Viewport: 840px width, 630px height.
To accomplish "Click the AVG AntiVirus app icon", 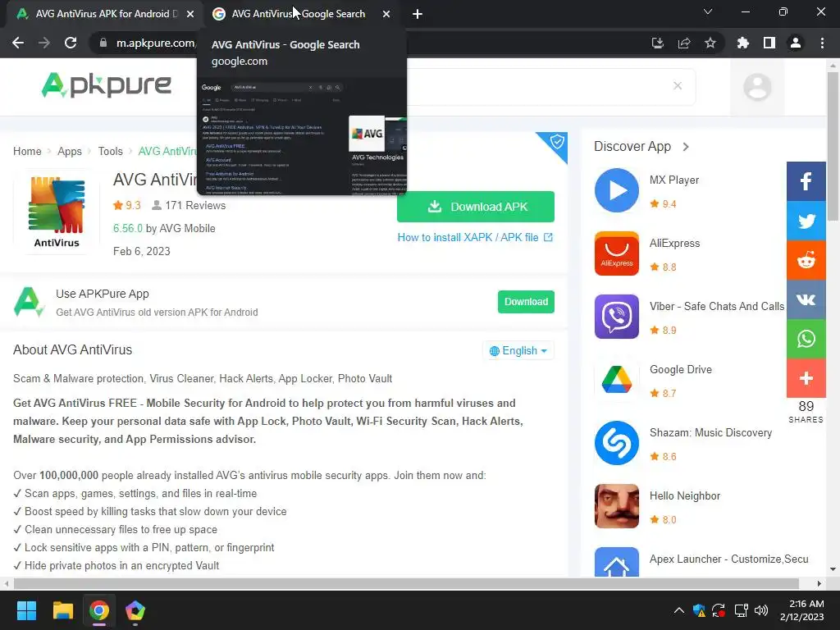I will click(57, 212).
